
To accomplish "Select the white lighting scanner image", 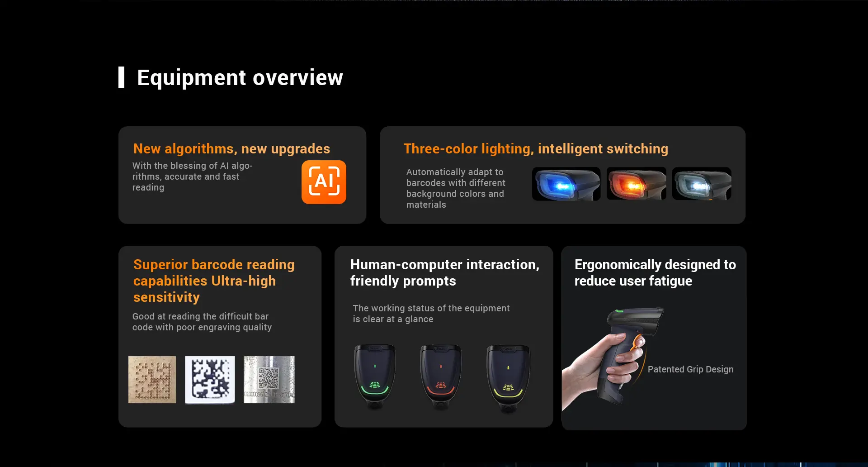I will point(702,184).
